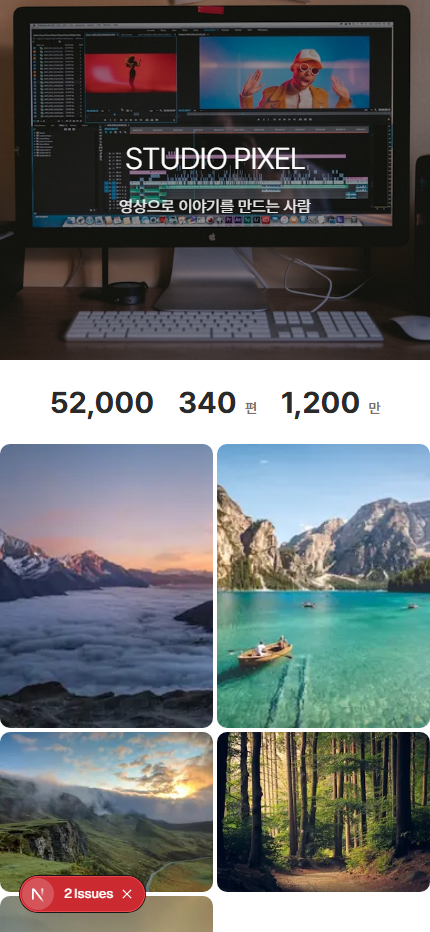Open the forest path thumbnail
Viewport: 430px width, 932px height.
click(324, 811)
